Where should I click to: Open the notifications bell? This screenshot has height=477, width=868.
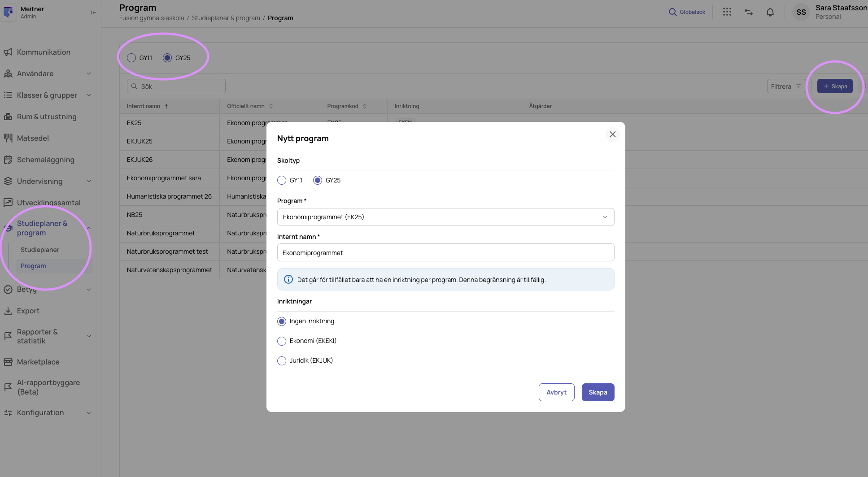tap(770, 12)
